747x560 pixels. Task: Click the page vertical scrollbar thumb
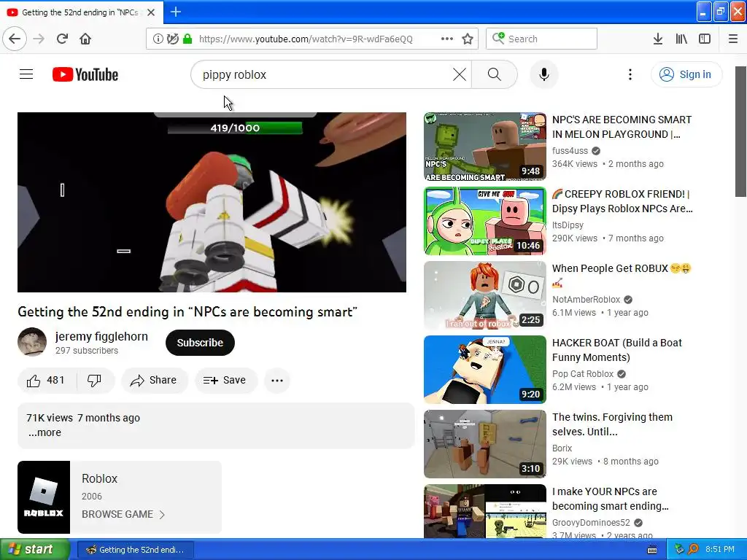(741, 131)
